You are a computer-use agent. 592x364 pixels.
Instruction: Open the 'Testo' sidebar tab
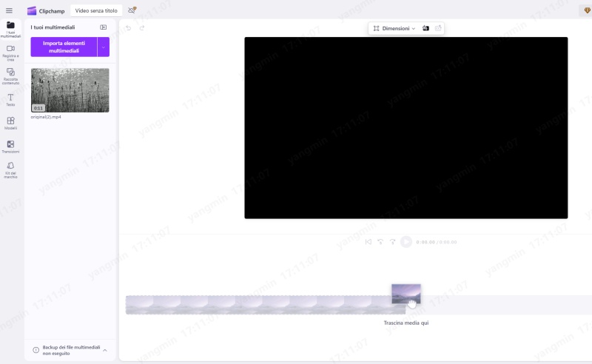click(10, 100)
